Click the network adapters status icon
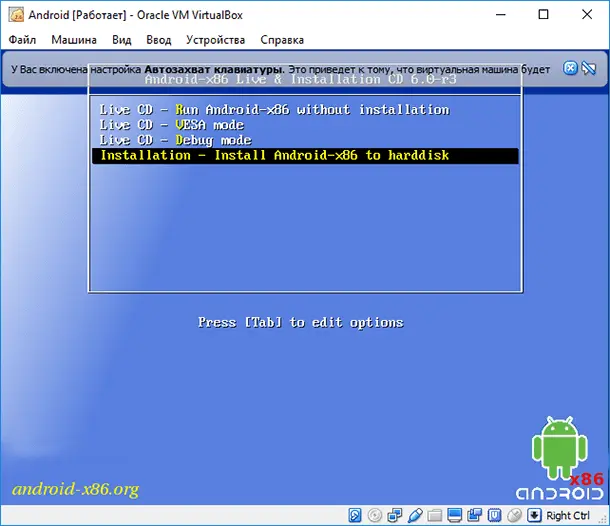Screen dimensions: 610x526 (x=395, y=515)
